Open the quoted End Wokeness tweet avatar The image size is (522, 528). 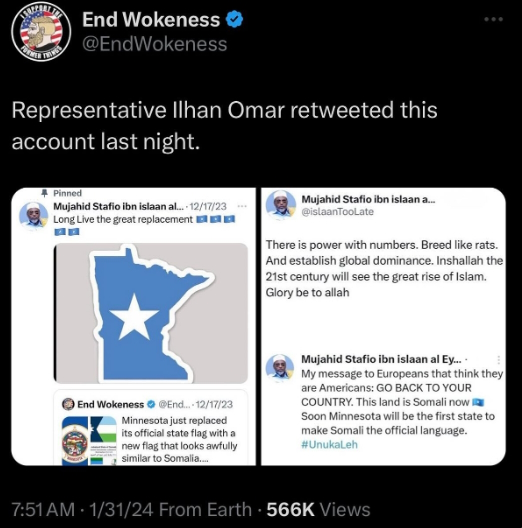tap(68, 404)
